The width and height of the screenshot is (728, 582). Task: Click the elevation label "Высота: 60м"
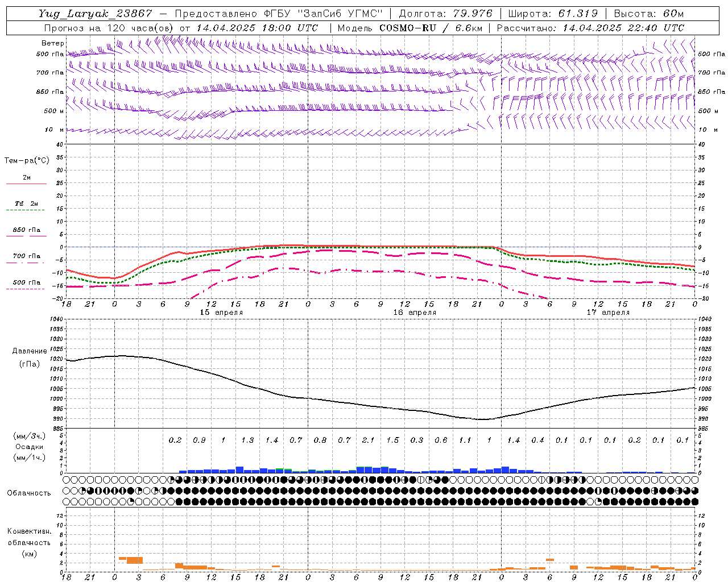point(649,14)
